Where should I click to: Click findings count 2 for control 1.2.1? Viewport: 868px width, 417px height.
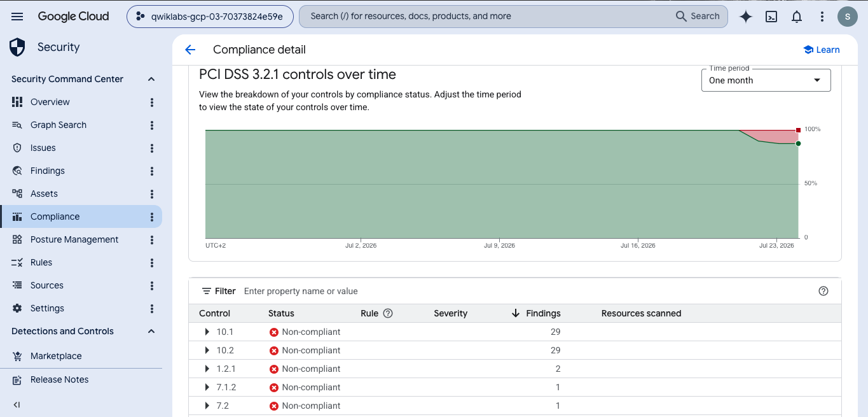[558, 369]
